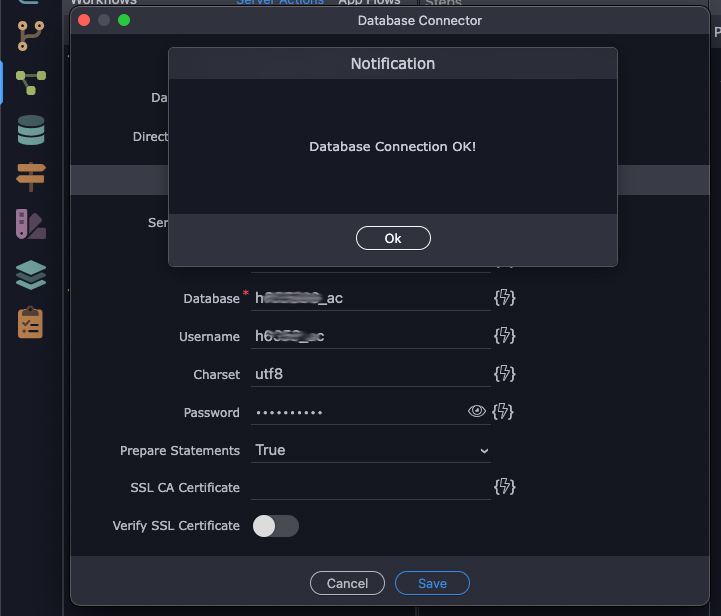
Task: Open dynamic data picker for SSL CA Certificate
Action: (504, 486)
